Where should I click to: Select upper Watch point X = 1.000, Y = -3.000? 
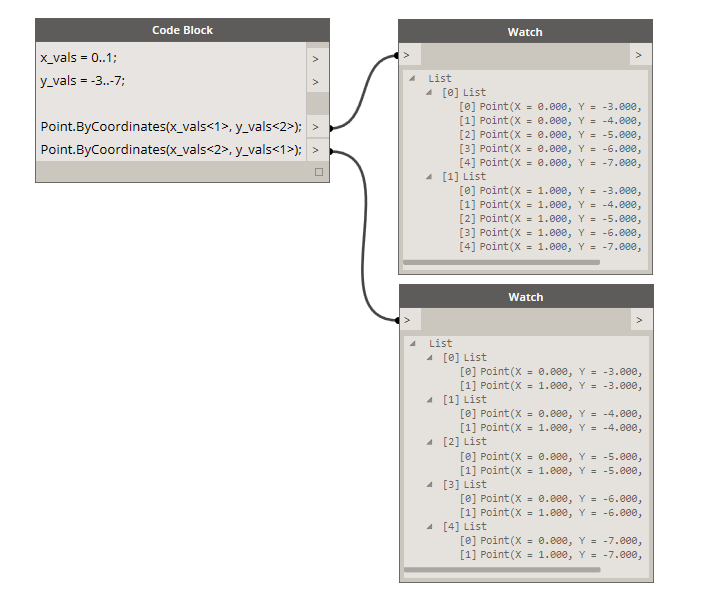pyautogui.click(x=550, y=190)
